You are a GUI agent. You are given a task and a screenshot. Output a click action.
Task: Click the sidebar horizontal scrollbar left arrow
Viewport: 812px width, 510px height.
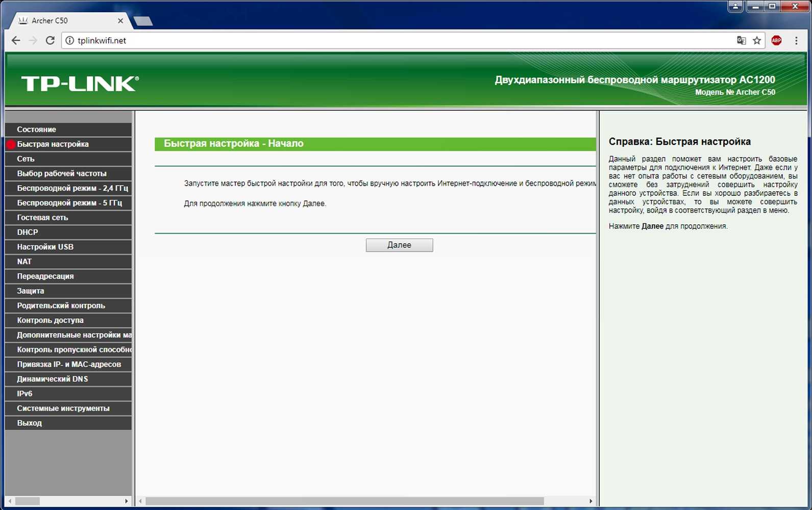10,501
